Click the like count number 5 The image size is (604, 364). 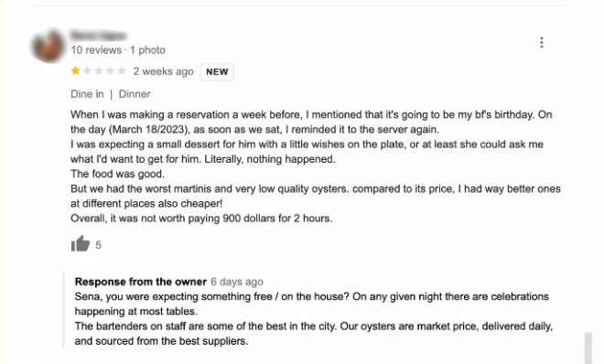coord(98,245)
